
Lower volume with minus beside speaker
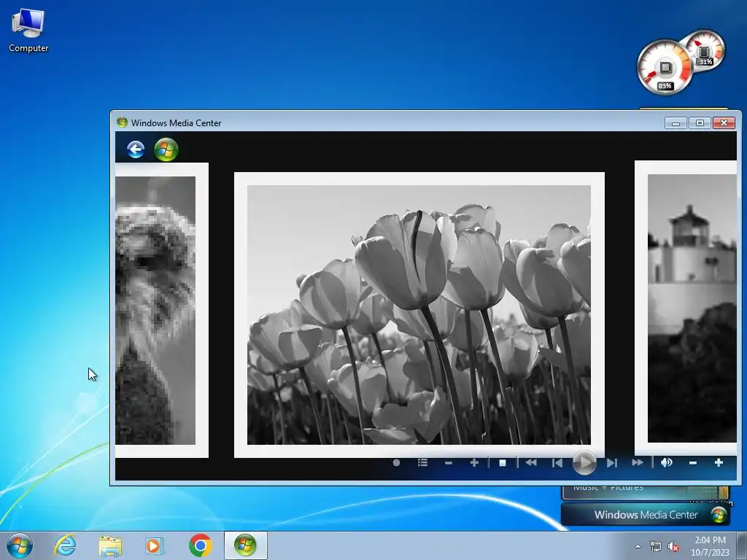pos(693,463)
